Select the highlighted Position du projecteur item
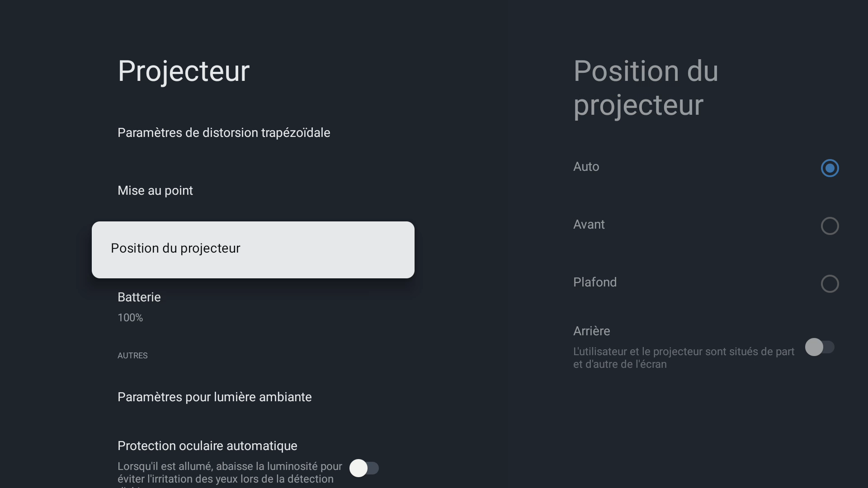Image resolution: width=868 pixels, height=488 pixels. 253,249
